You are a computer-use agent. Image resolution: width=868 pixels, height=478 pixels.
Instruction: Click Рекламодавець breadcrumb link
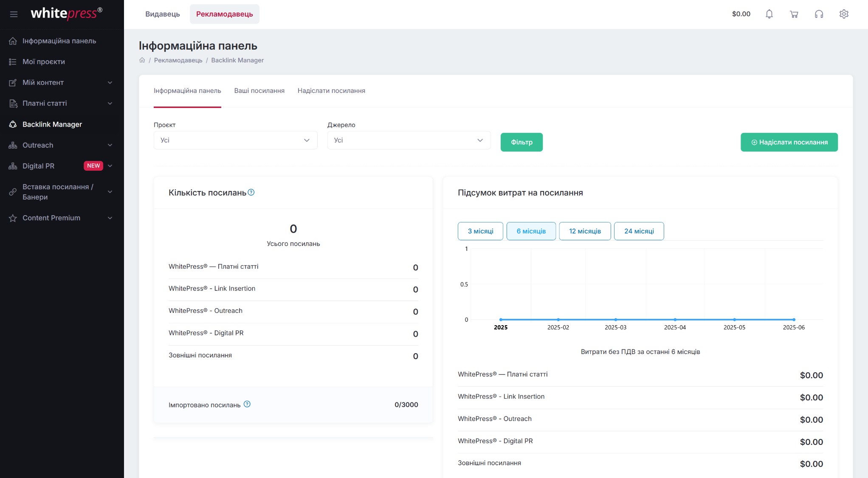tap(178, 60)
